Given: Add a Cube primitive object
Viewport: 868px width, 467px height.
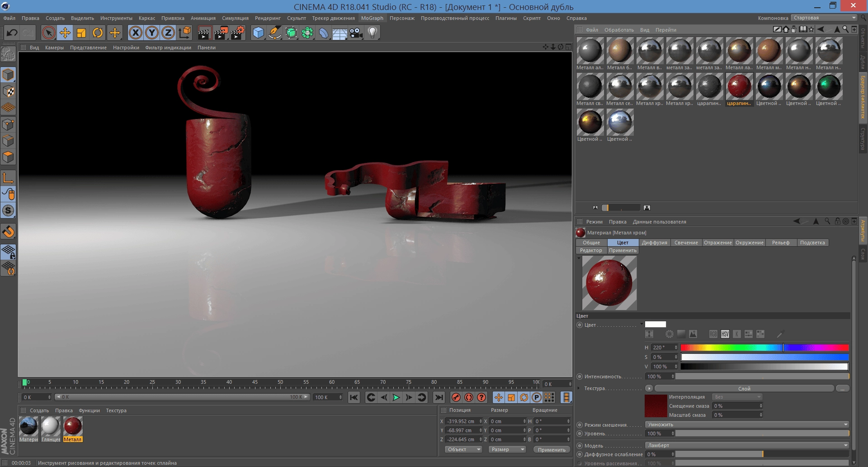Looking at the screenshot, I should click(x=258, y=33).
